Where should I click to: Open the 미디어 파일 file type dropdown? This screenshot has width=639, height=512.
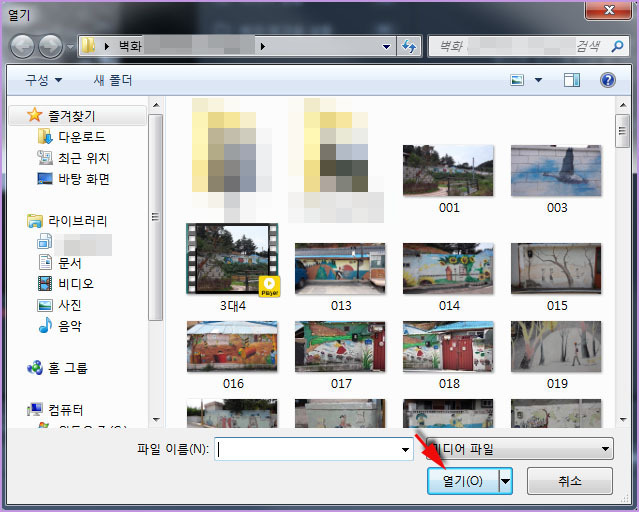coord(520,449)
